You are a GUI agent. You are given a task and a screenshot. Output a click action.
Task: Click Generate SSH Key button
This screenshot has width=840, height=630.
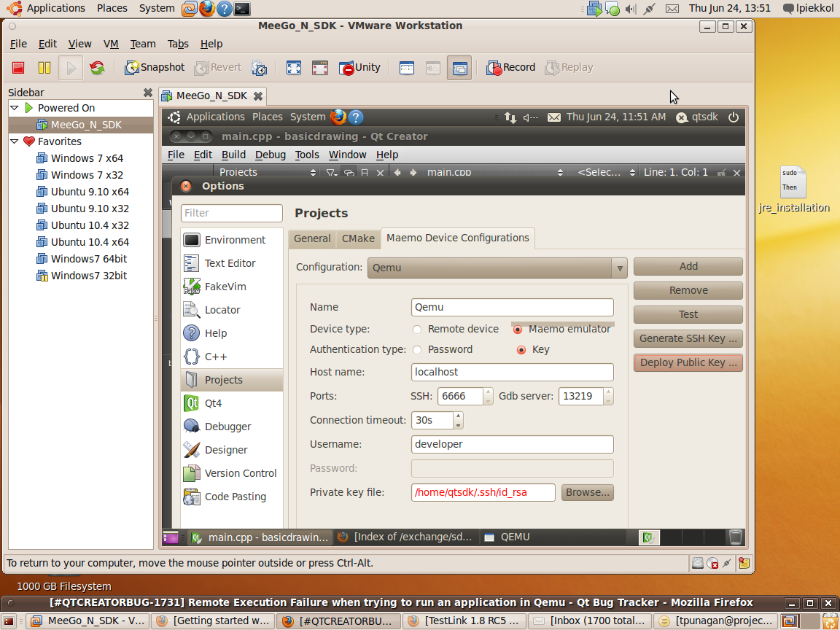click(688, 338)
